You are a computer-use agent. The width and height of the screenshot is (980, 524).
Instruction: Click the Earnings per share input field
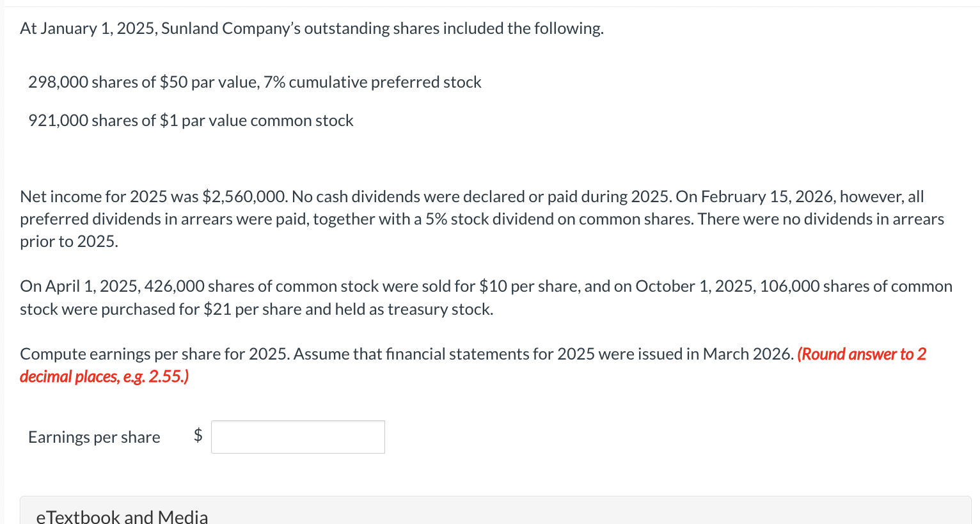[x=298, y=437]
